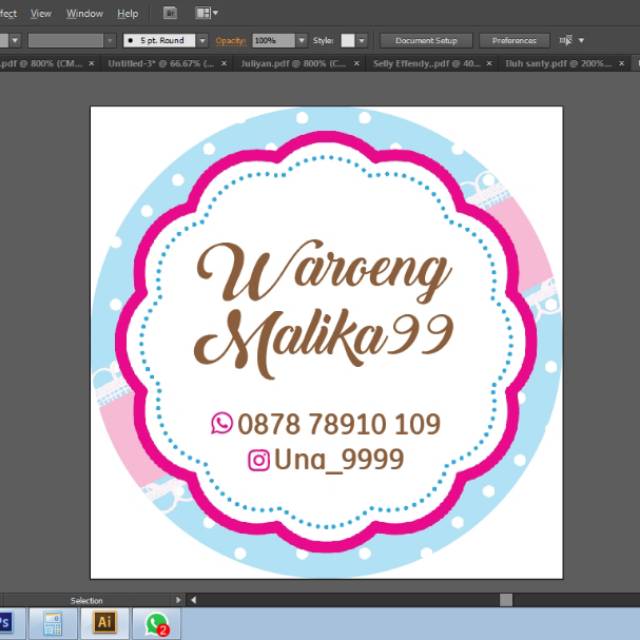Click the Illustrator taskbar icon
Image resolution: width=640 pixels, height=640 pixels.
104,623
